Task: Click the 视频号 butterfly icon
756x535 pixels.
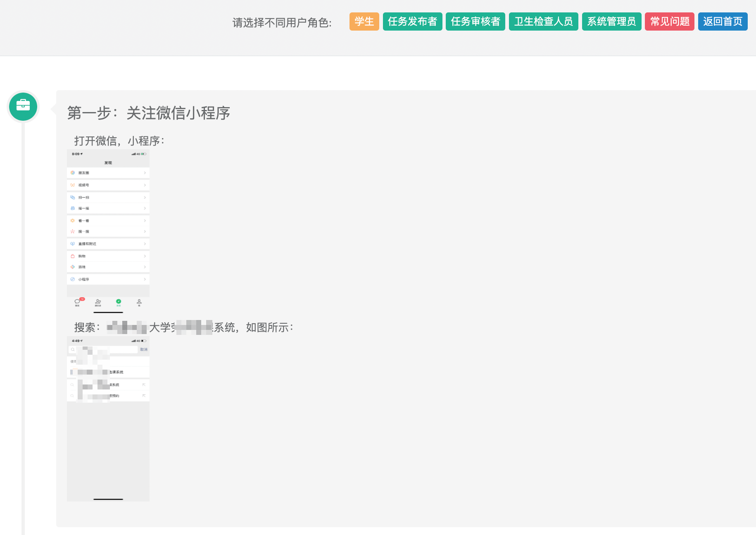Action: click(73, 185)
